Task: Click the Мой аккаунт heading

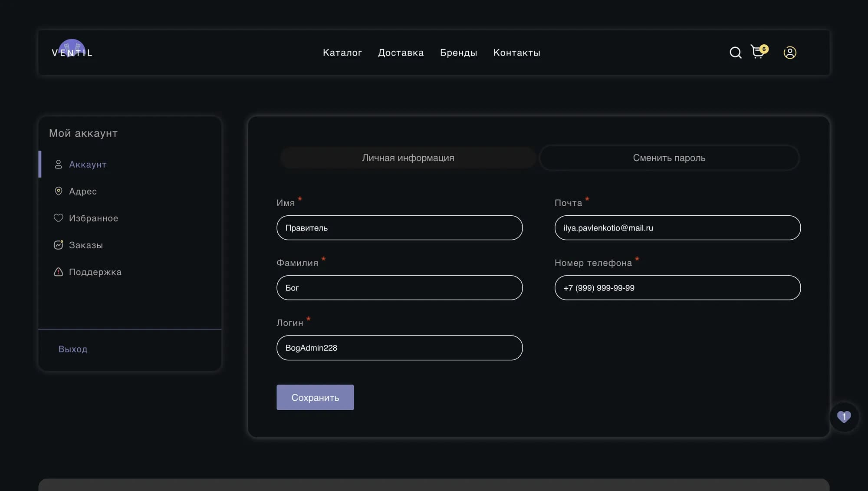Action: click(83, 133)
